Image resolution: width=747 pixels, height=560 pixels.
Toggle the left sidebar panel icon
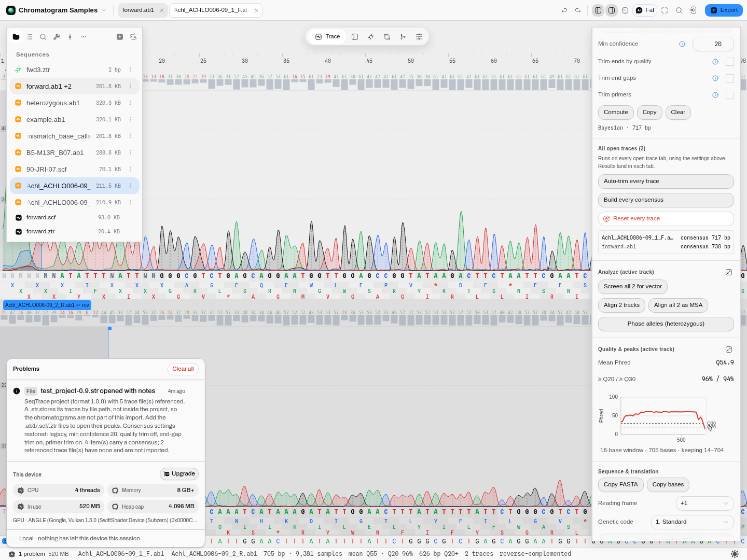(598, 10)
